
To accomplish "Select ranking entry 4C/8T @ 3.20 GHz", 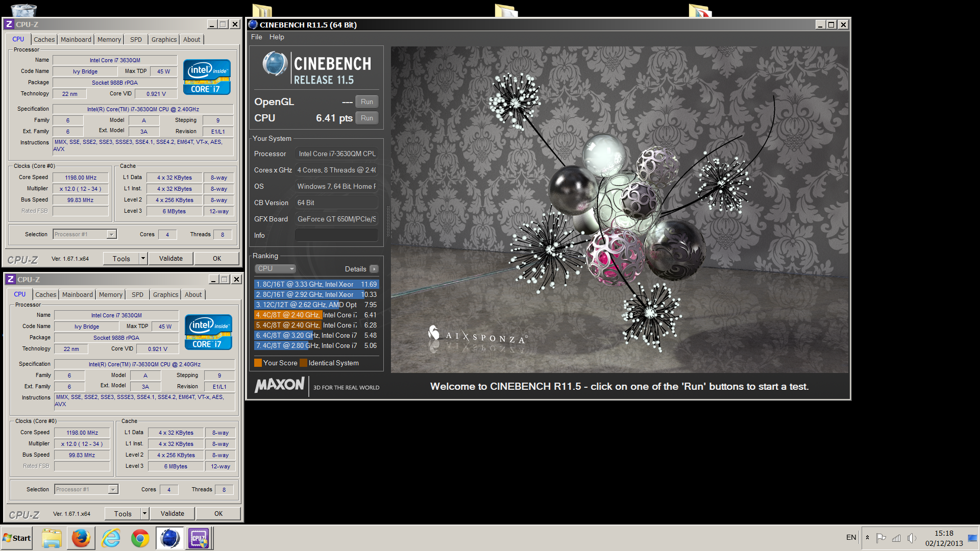I will pos(316,335).
